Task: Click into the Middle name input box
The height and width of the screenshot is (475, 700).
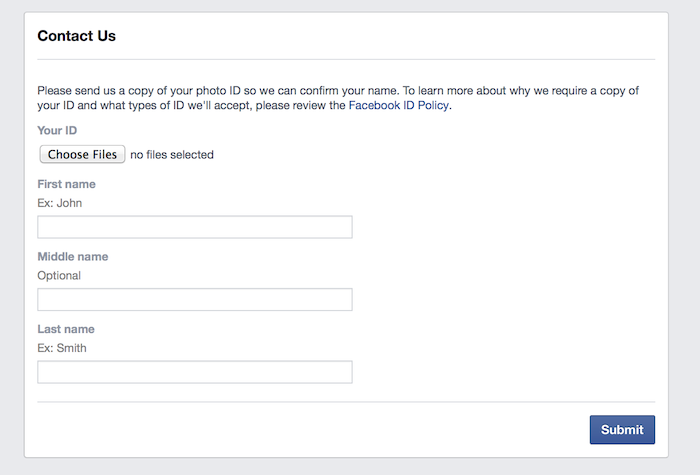Action: (x=194, y=300)
